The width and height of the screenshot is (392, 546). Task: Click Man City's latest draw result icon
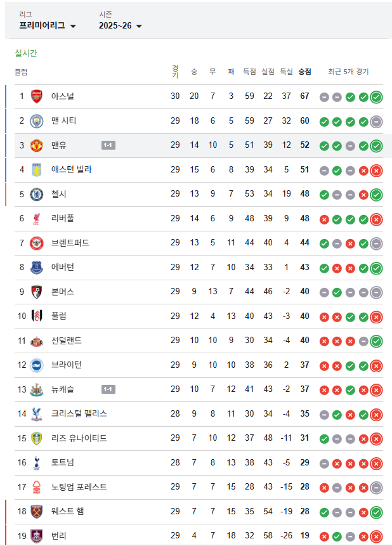point(376,121)
